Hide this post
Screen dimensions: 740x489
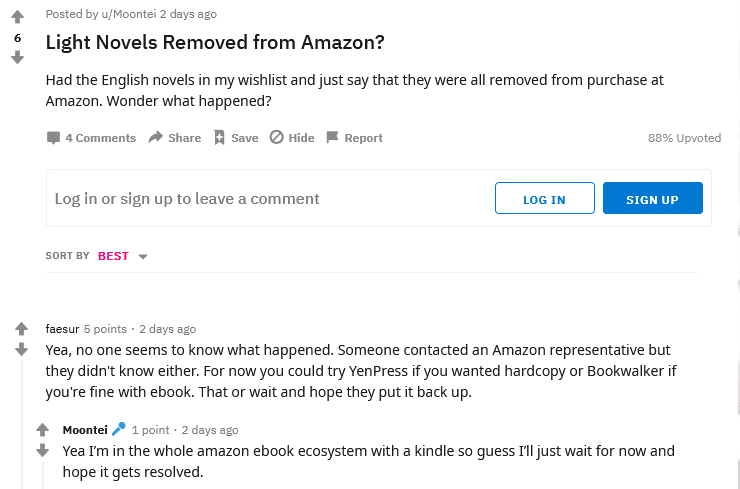pos(292,138)
